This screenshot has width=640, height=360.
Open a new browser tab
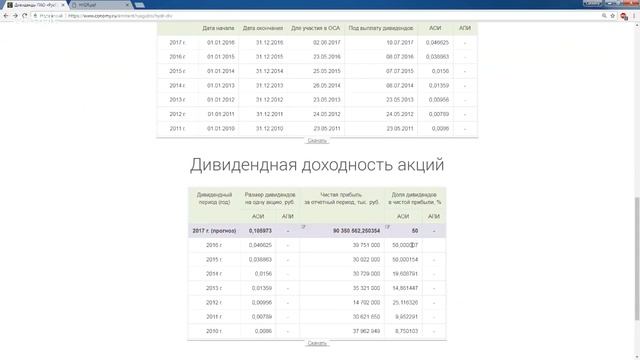tap(139, 5)
